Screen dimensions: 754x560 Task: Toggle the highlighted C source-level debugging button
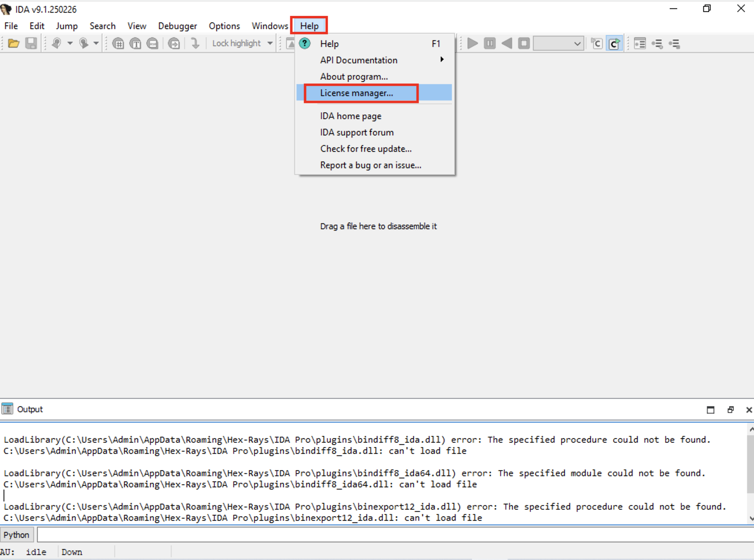point(614,44)
